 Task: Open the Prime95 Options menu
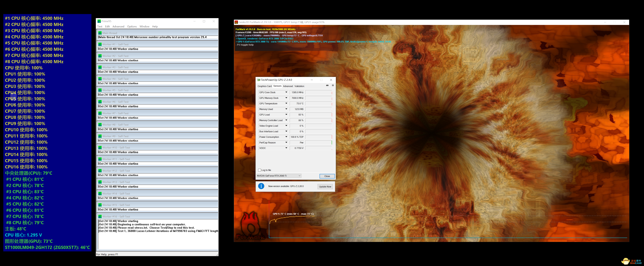[x=132, y=26]
